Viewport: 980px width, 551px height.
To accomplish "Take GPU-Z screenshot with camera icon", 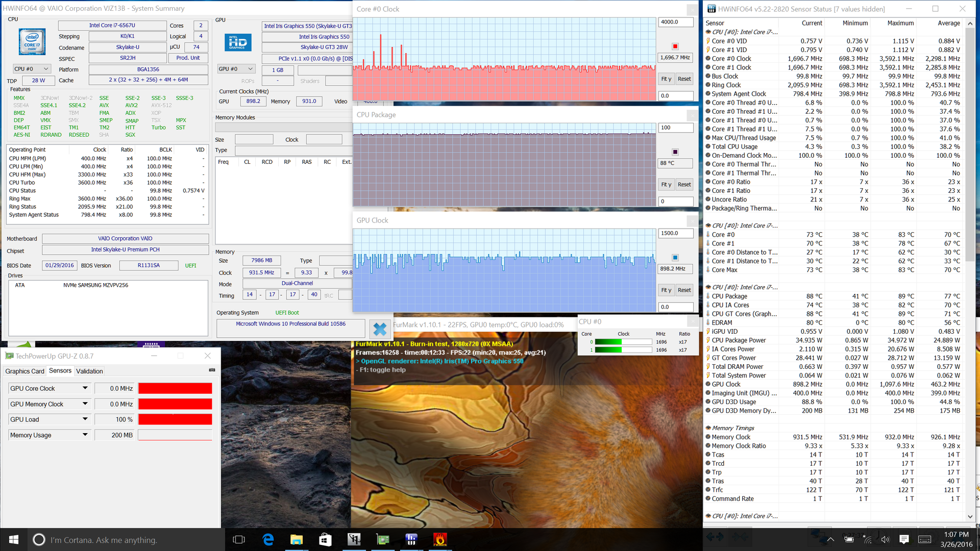I will (x=212, y=370).
